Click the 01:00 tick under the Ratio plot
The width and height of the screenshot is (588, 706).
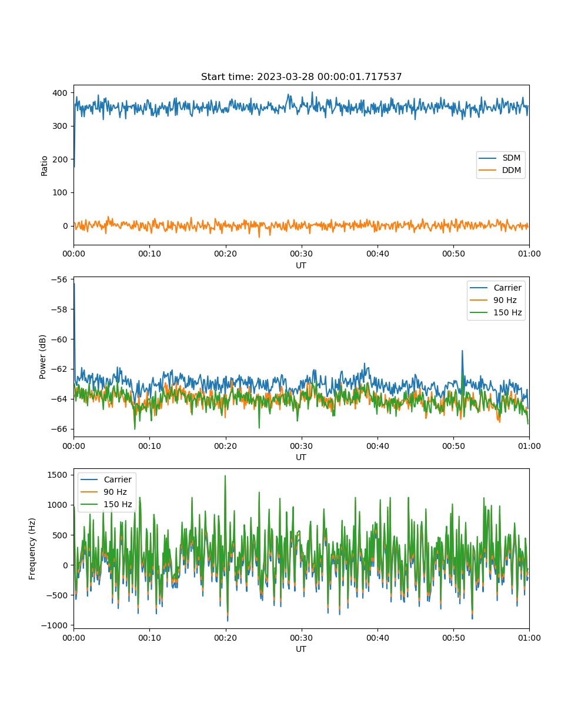tap(529, 254)
